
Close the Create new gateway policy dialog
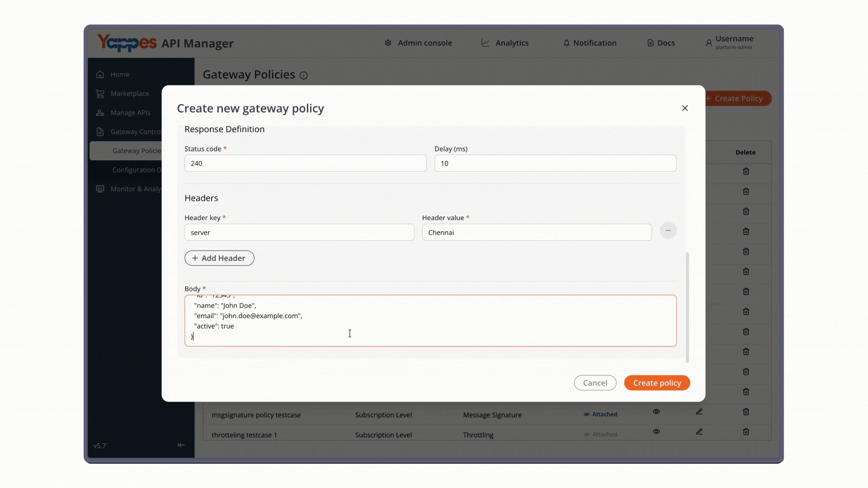click(685, 108)
